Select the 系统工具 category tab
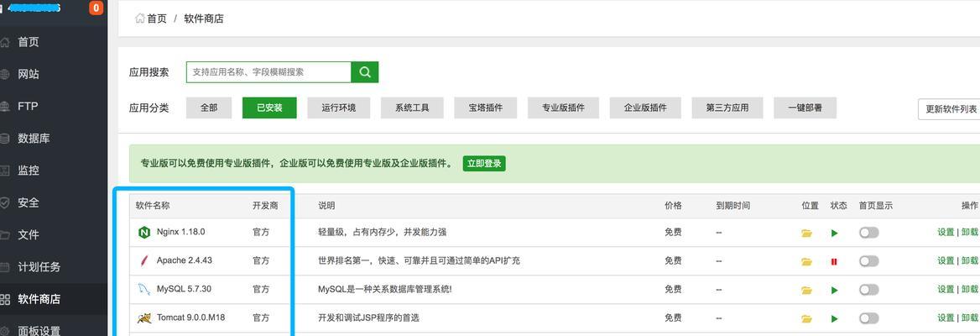The height and width of the screenshot is (336, 980). click(x=412, y=108)
